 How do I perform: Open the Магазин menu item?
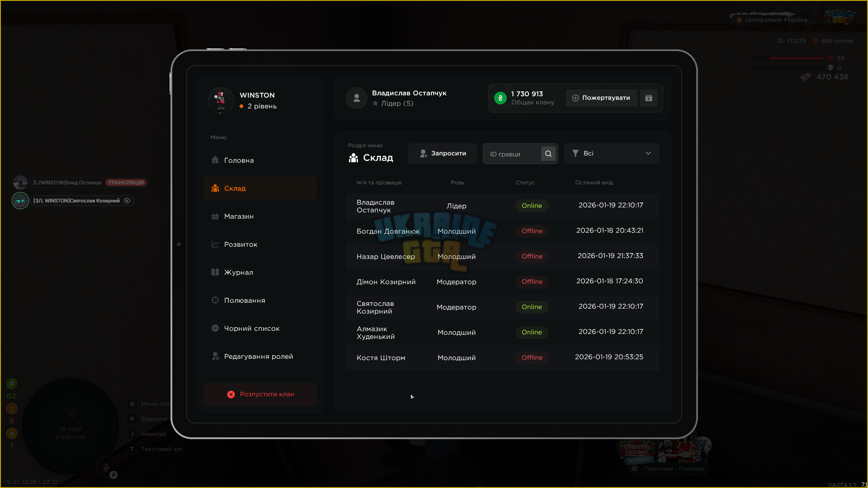coord(260,216)
